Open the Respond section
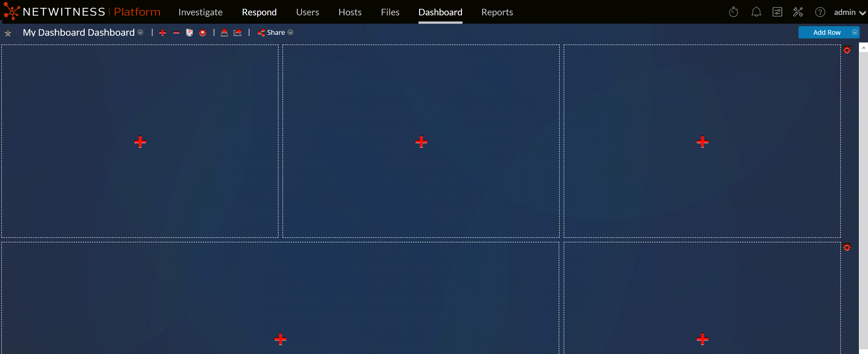This screenshot has width=868, height=354. 259,12
